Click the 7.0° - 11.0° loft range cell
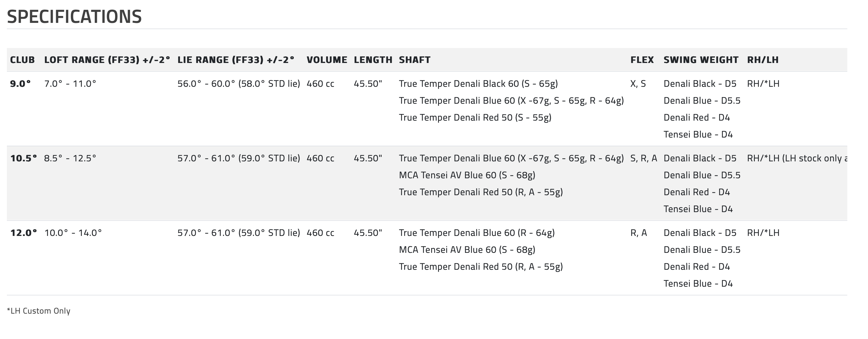This screenshot has width=868, height=339. pyautogui.click(x=70, y=84)
